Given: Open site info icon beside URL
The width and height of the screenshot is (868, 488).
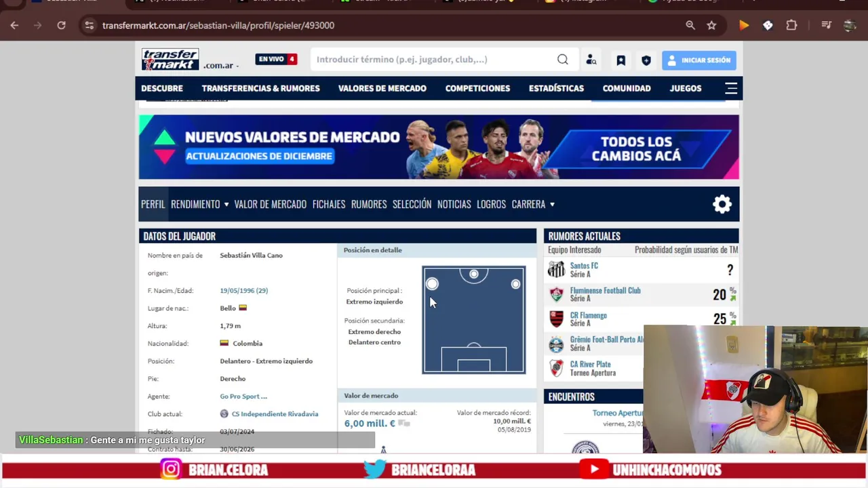Looking at the screenshot, I should [89, 25].
